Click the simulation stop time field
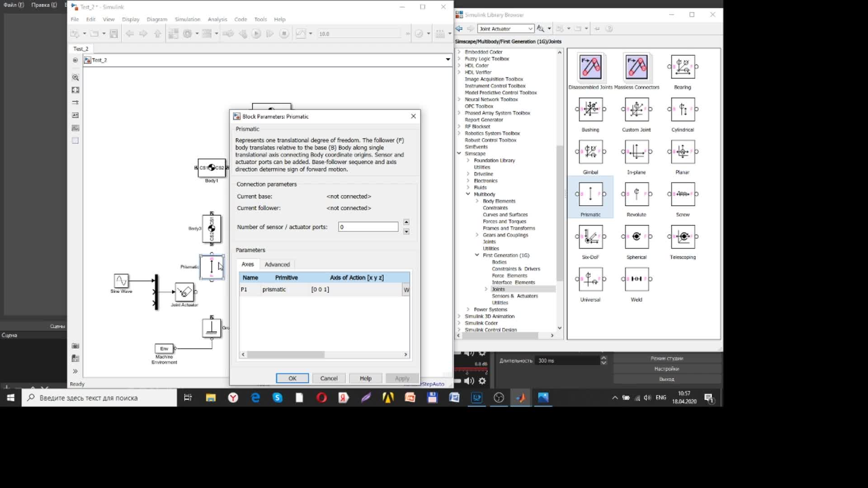The height and width of the screenshot is (488, 868). click(x=359, y=34)
